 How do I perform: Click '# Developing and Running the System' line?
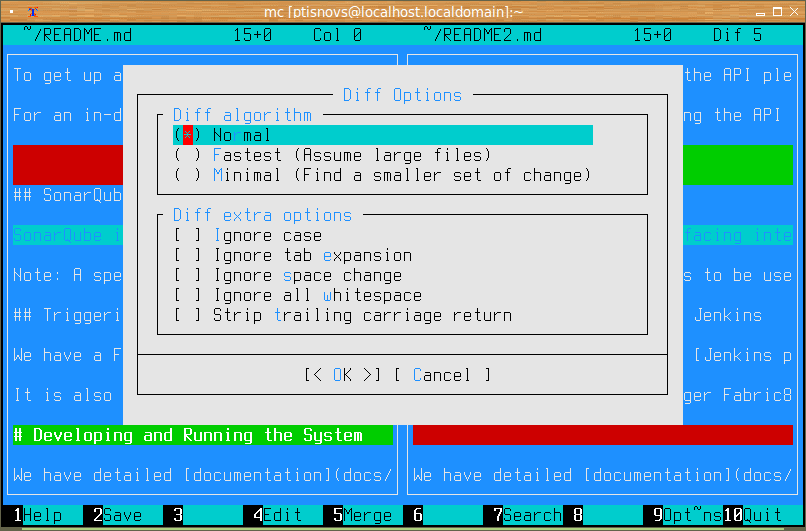pyautogui.click(x=203, y=435)
